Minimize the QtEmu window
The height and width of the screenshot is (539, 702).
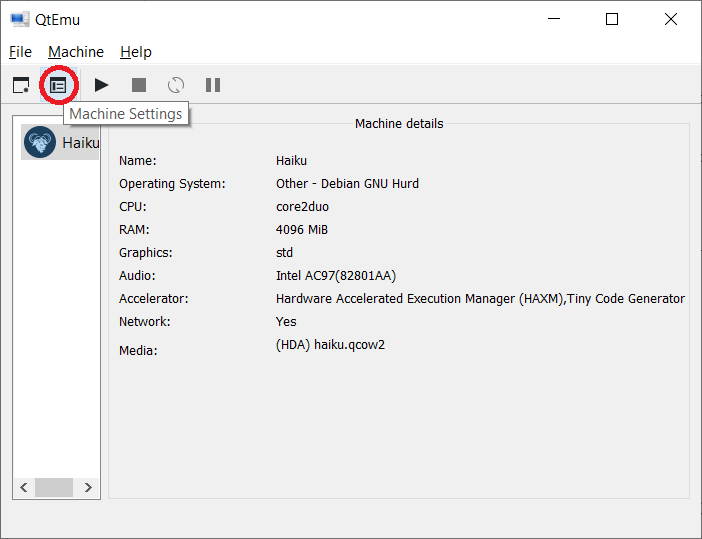(557, 19)
